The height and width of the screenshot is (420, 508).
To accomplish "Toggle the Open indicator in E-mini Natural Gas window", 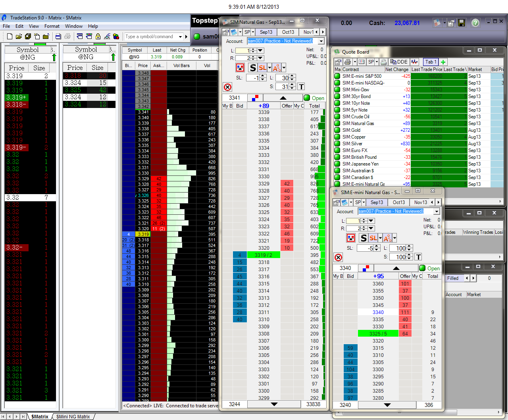I will 430,268.
